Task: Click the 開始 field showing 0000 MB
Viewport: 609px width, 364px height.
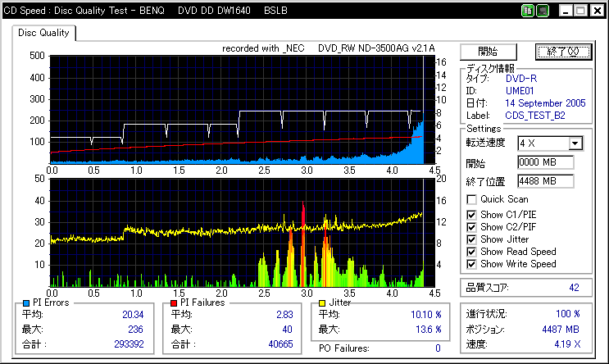Action: pos(545,162)
